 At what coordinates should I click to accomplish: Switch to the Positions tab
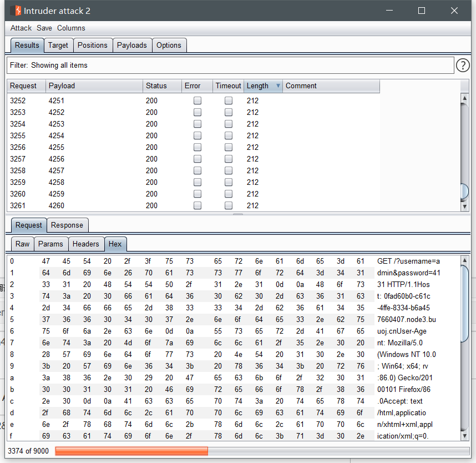tap(93, 46)
